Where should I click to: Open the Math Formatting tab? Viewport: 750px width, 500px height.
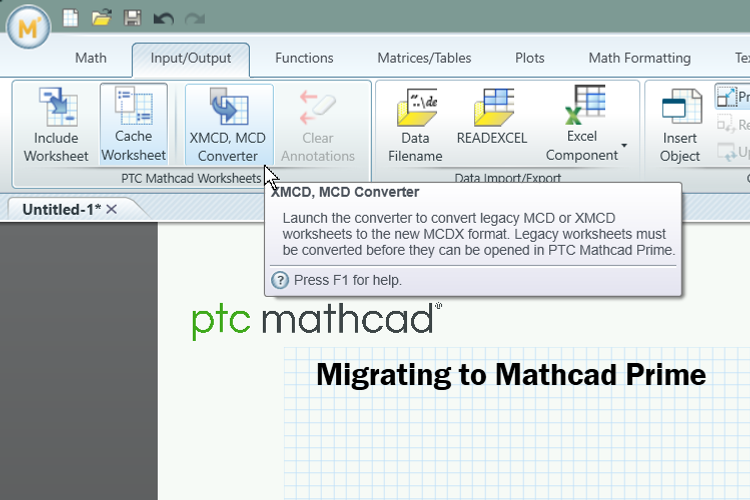(639, 58)
